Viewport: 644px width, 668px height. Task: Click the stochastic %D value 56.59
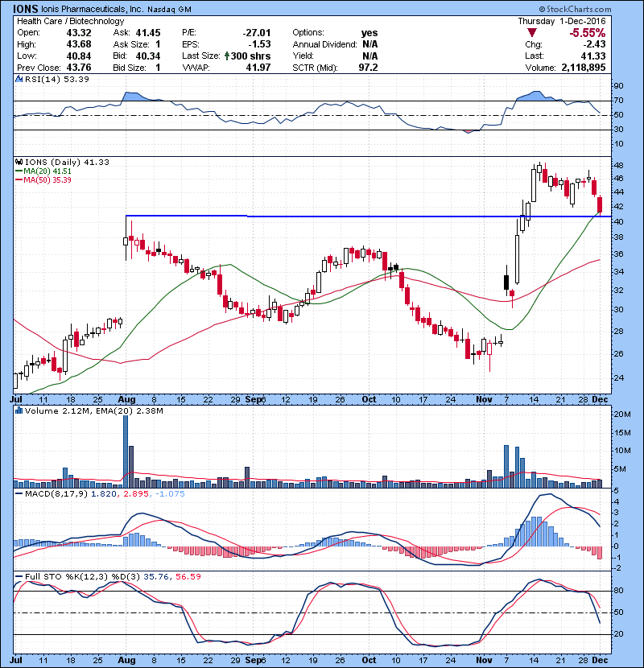188,576
